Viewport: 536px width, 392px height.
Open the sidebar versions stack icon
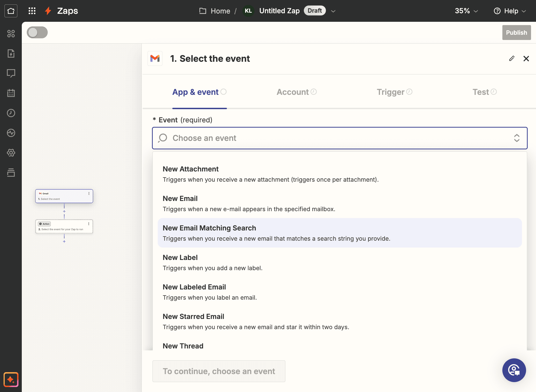click(x=11, y=173)
